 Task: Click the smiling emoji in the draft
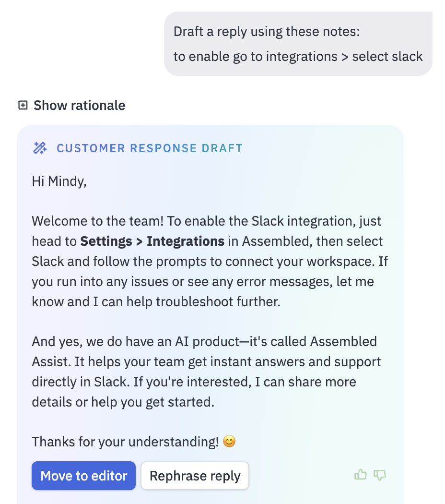229,441
